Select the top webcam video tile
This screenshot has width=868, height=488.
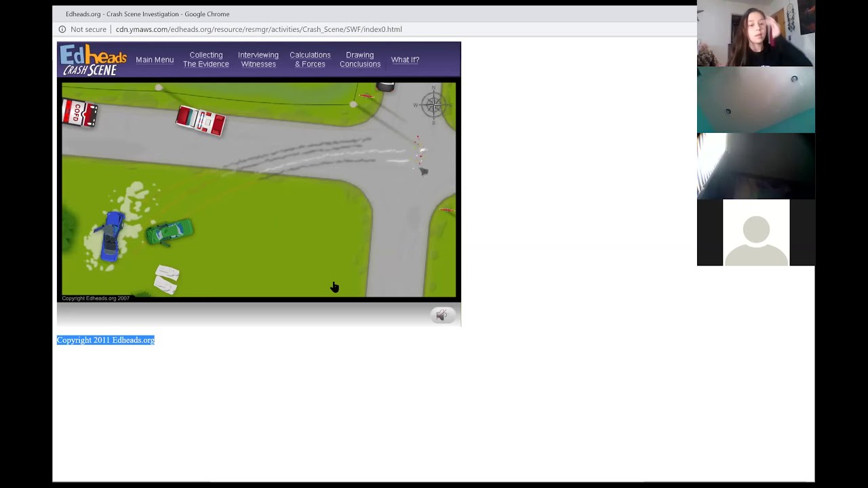[x=755, y=33]
